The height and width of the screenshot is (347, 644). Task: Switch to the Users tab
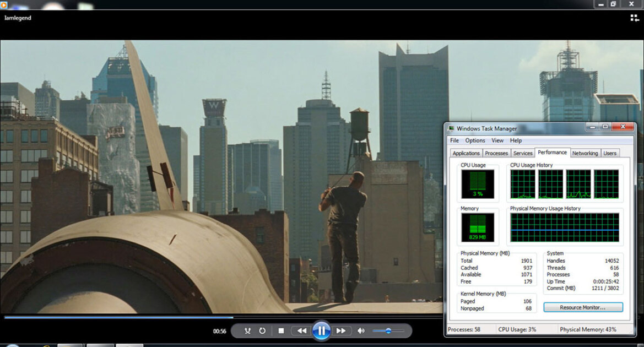tap(610, 153)
